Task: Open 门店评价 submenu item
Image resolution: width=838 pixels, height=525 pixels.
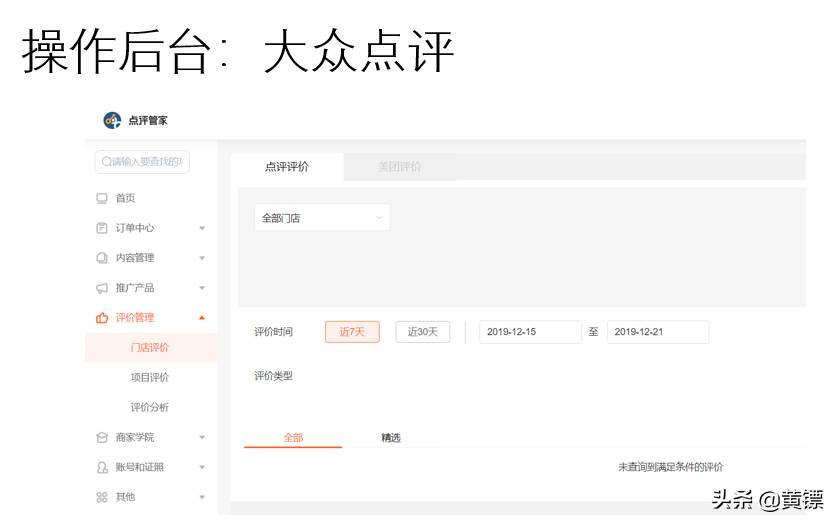Action: pos(150,348)
